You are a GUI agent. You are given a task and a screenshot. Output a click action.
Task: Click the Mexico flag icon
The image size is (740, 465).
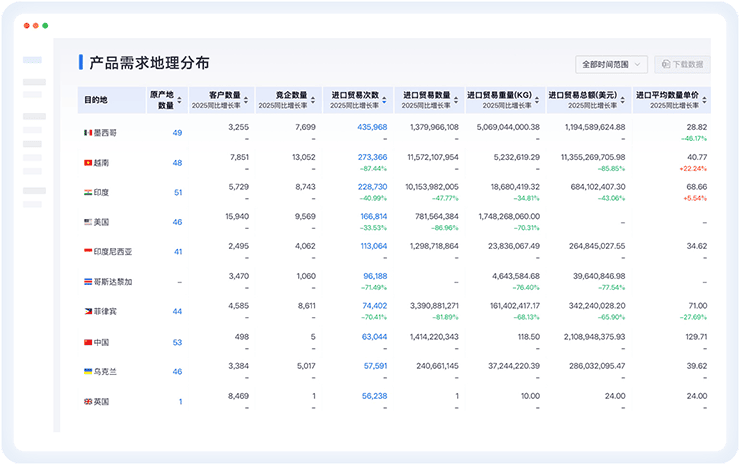(x=88, y=132)
